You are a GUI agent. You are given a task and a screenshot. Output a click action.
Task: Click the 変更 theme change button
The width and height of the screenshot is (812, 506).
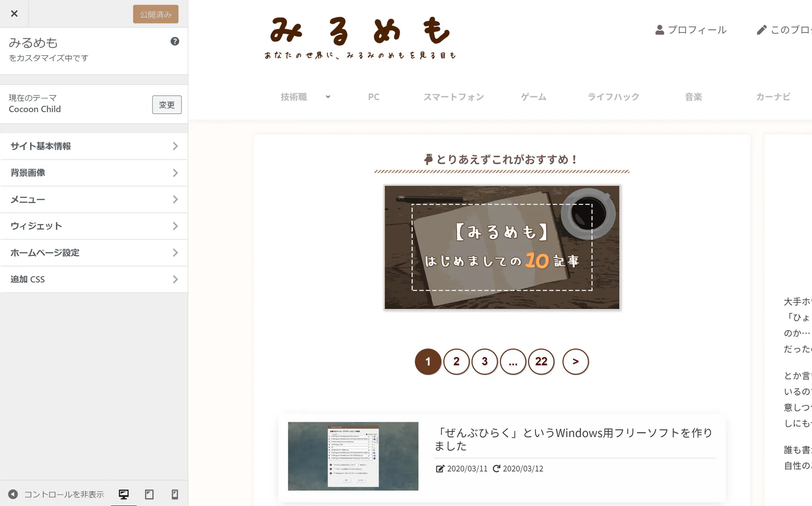point(167,104)
